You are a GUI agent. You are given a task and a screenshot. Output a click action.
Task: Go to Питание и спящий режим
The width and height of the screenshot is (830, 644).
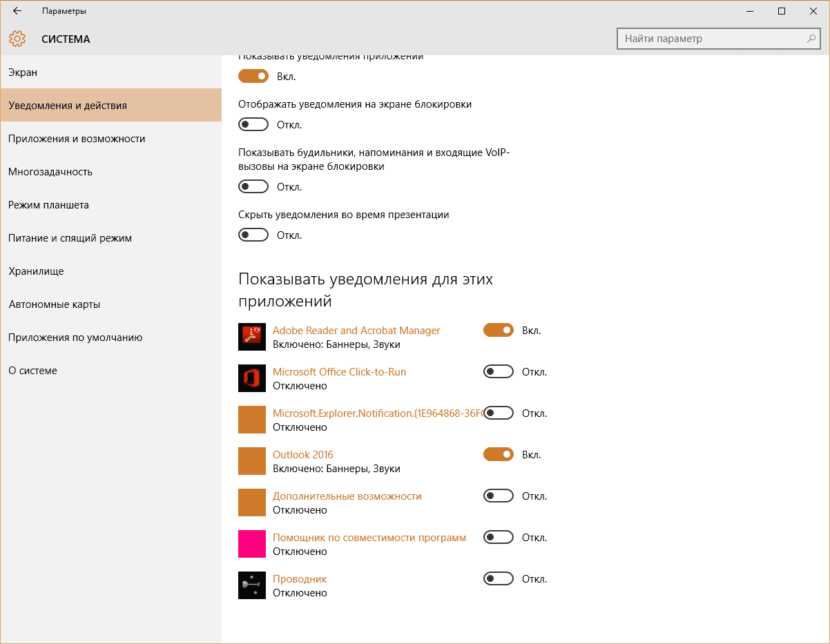click(x=70, y=238)
